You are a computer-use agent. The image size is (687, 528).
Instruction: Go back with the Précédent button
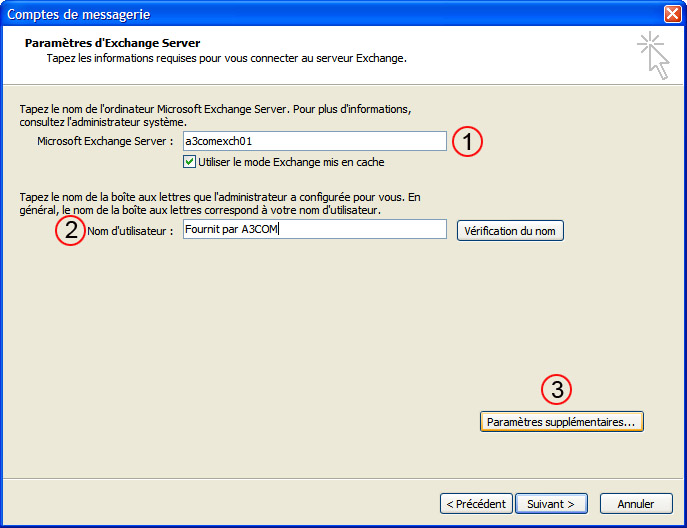coord(476,504)
